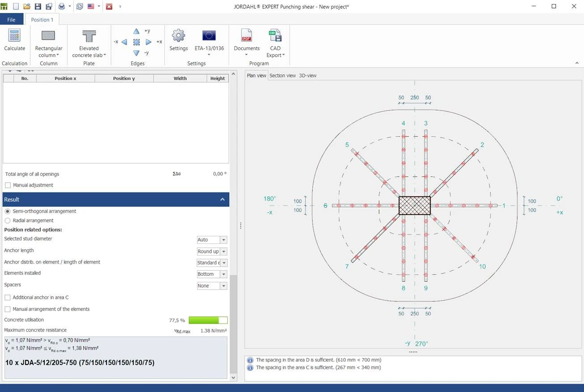Collapse the ribbon with the chevron
The image size is (584, 392).
tap(577, 64)
